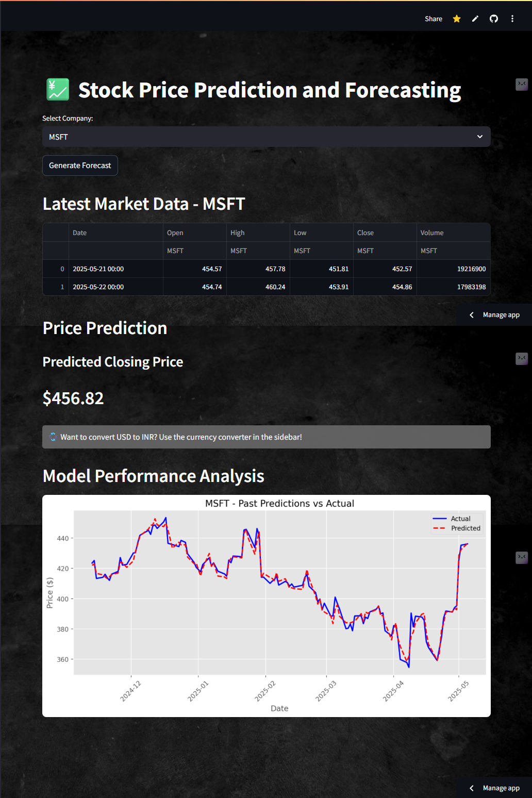Open the three-dot options menu
This screenshot has height=798, width=532.
point(512,19)
